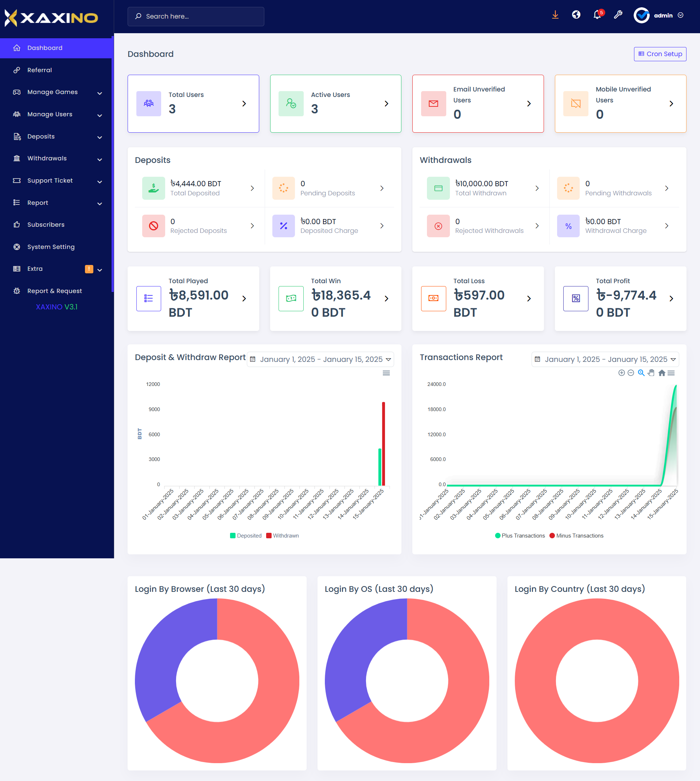Open admin profile dropdown
The image size is (700, 781).
point(658,15)
